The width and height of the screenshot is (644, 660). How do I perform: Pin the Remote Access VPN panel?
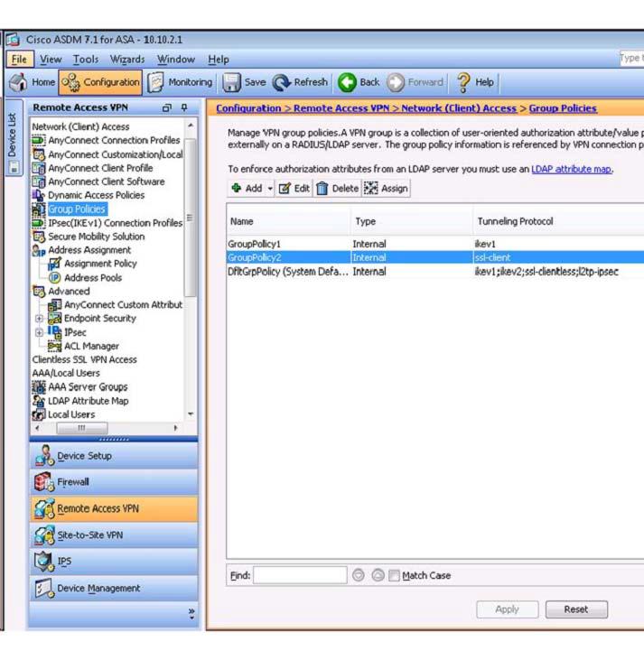point(184,107)
